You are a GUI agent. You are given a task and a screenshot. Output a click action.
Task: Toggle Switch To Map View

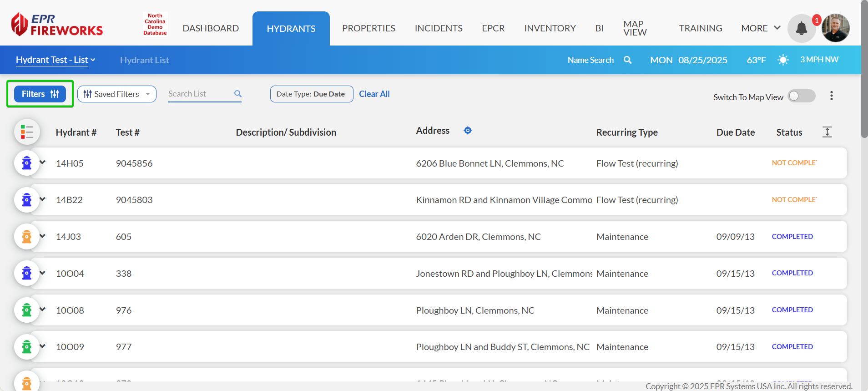coord(801,96)
